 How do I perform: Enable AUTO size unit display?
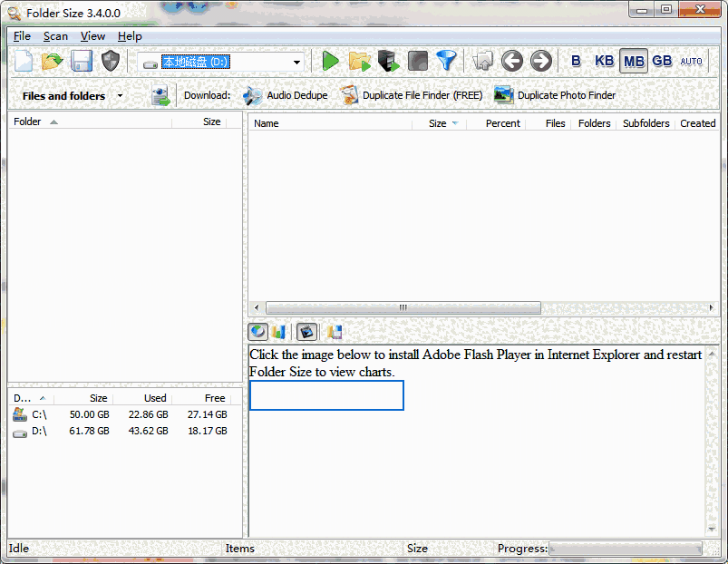(x=691, y=61)
